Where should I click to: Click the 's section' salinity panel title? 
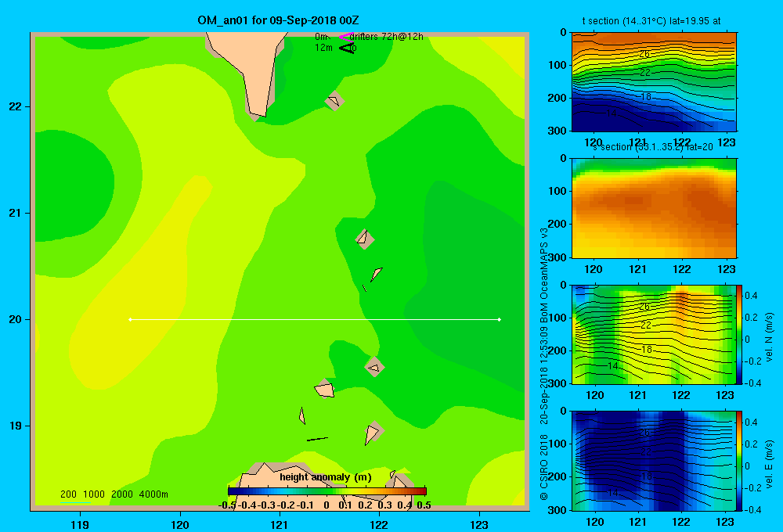(653, 147)
